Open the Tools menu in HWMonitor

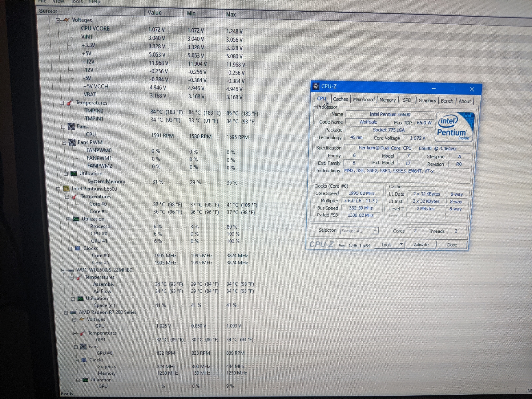click(77, 2)
